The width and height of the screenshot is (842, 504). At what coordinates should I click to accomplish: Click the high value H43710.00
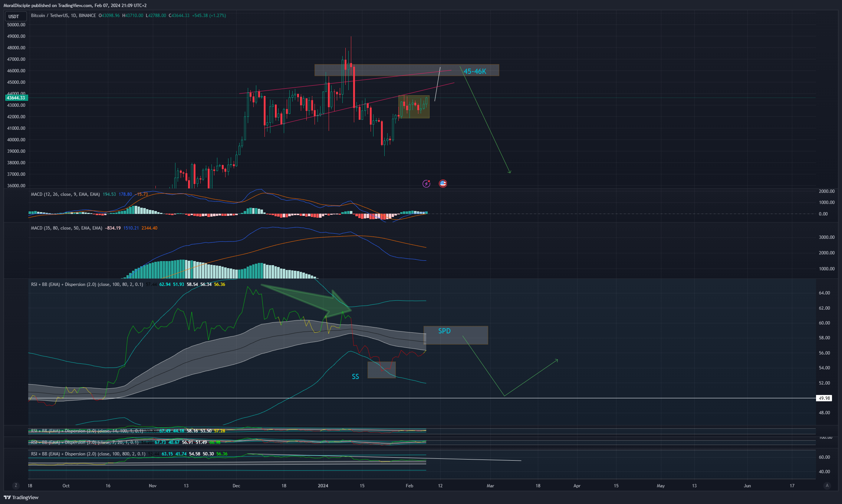click(132, 16)
